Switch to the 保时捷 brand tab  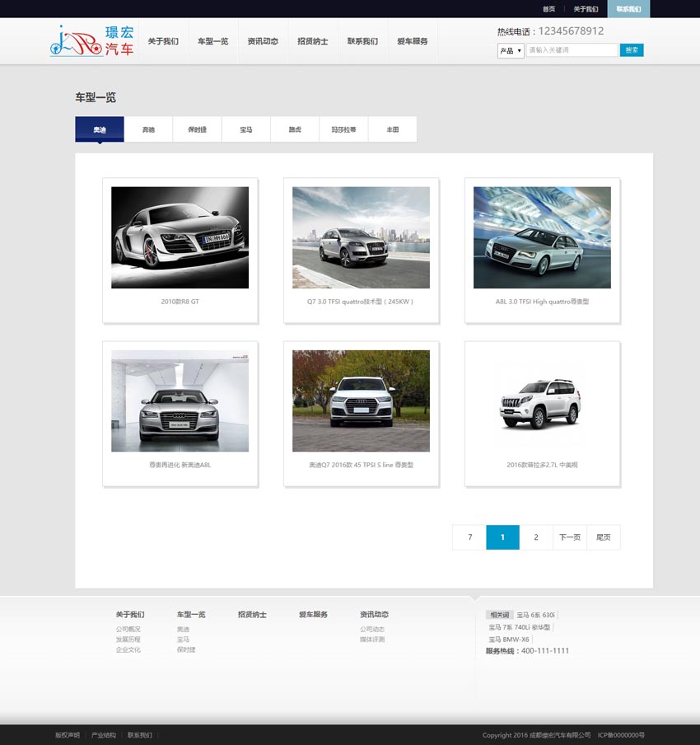pos(197,129)
